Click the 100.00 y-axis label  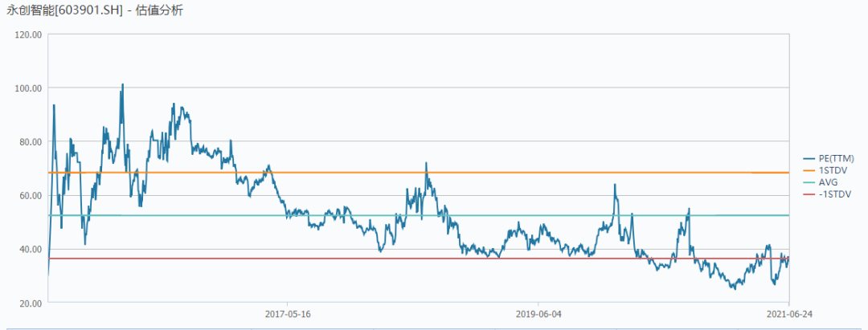(x=28, y=88)
